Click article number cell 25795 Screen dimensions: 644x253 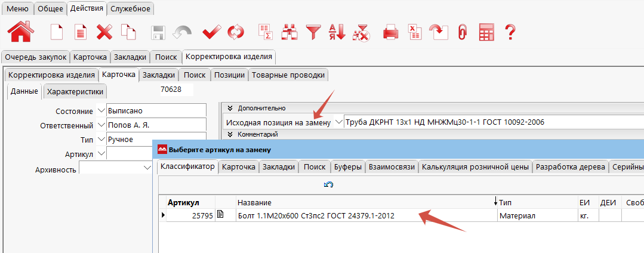pyautogui.click(x=190, y=215)
